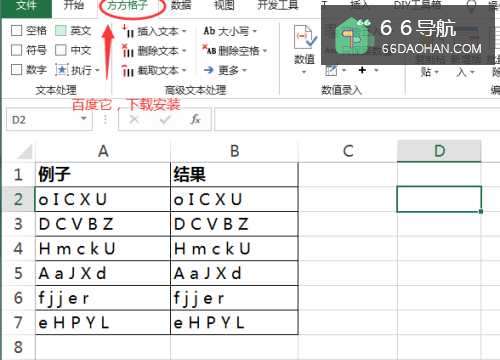The width and height of the screenshot is (500, 360).
Task: Select row 3 header
Action: point(18,224)
